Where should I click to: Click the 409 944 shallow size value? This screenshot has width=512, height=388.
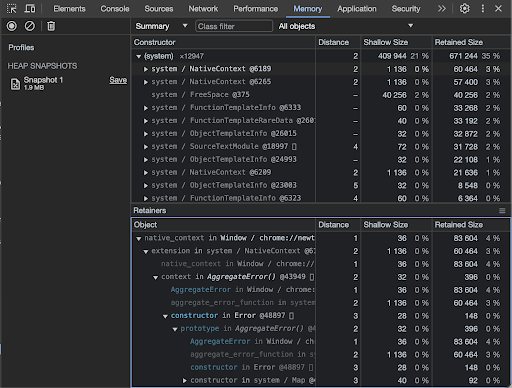coord(392,56)
